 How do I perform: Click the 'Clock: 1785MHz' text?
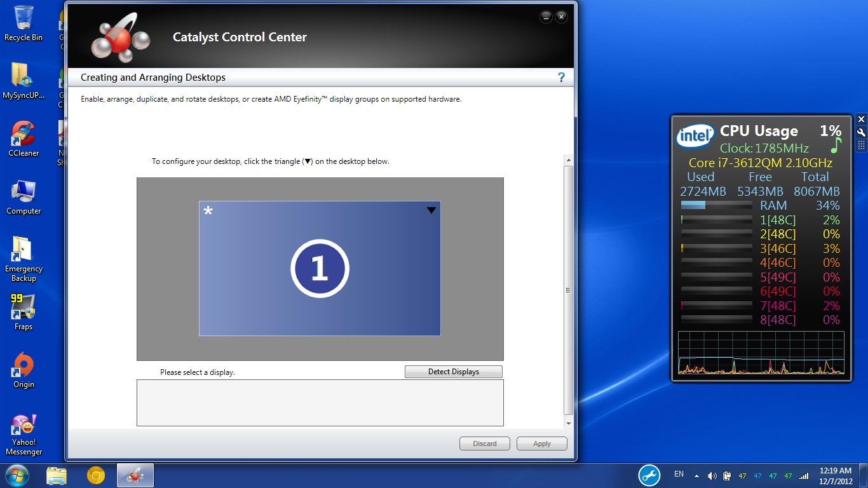click(764, 148)
